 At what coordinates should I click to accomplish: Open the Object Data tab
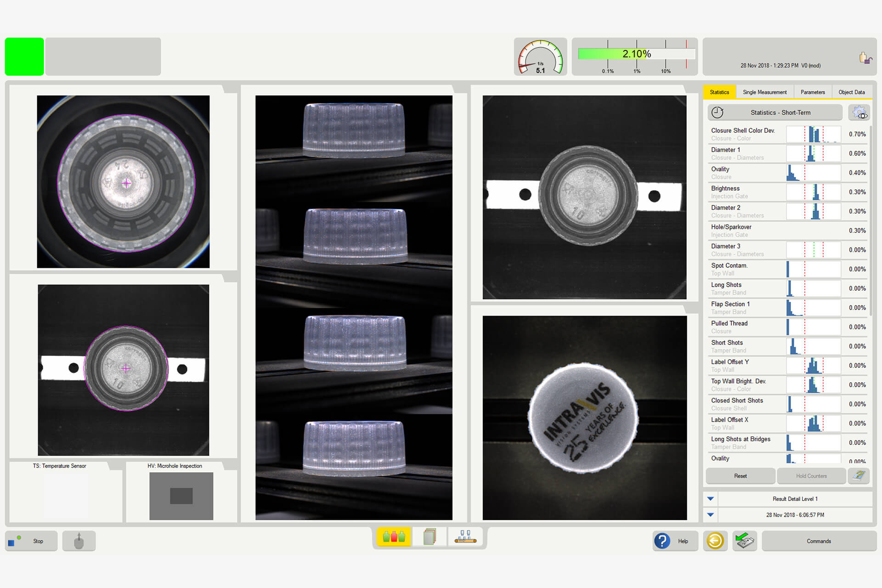851,92
